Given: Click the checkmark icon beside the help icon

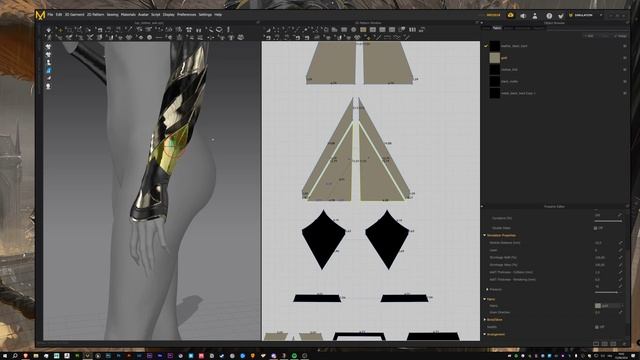Looking at the screenshot, I should (x=560, y=16).
